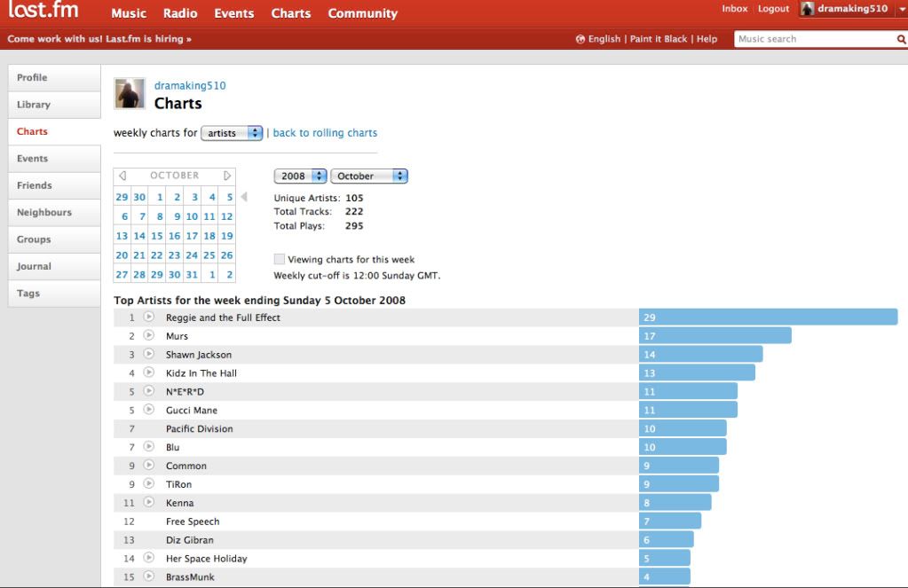Viewport: 908px width, 588px height.
Task: Select October 20 in the calendar
Action: coord(122,255)
